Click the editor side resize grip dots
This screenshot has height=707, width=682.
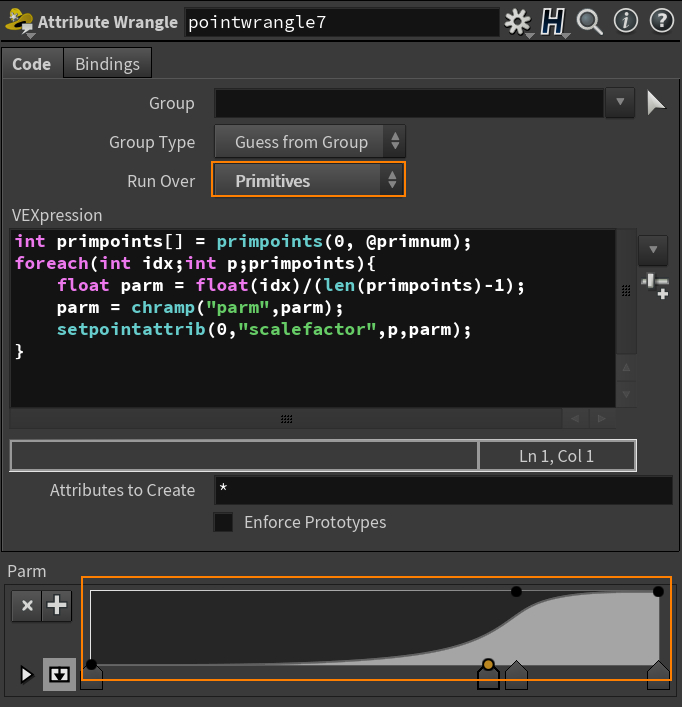tap(626, 291)
